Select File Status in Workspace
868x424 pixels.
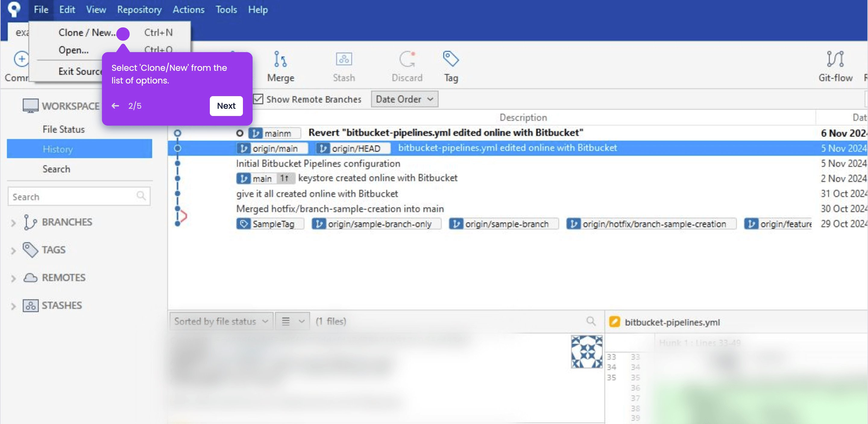click(x=63, y=129)
